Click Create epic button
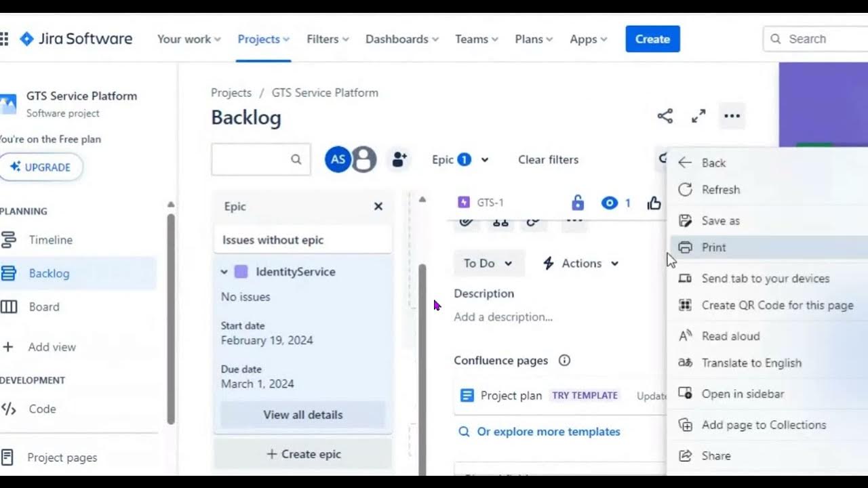The width and height of the screenshot is (868, 488). (302, 454)
